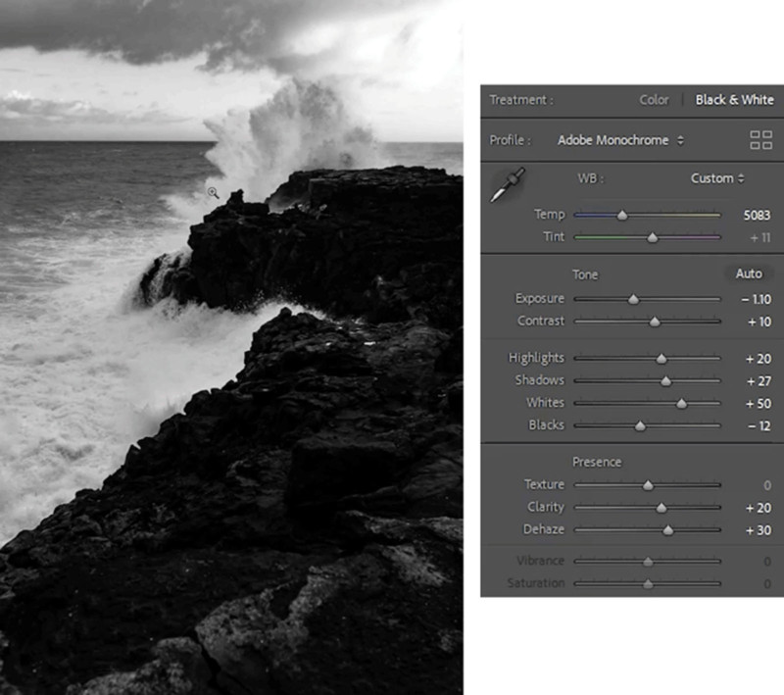Click the Texture slider handle
The width and height of the screenshot is (784, 695).
(x=648, y=485)
